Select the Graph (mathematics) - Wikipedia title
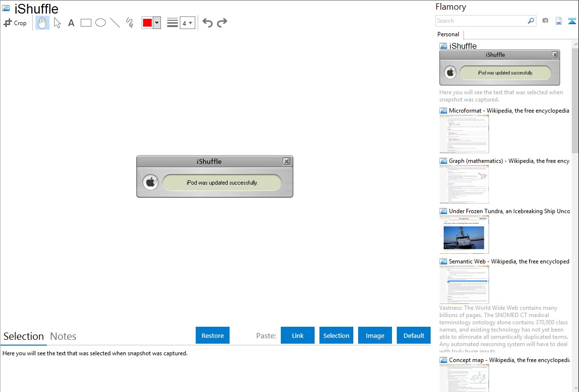Viewport: 579px width, 392px height. point(509,161)
